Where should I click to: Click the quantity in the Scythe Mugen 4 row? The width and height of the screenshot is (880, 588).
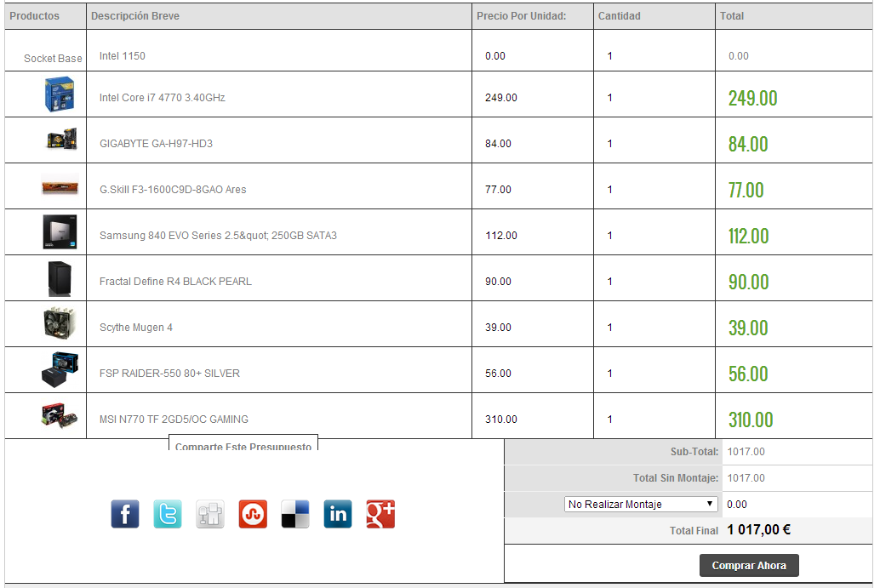609,328
